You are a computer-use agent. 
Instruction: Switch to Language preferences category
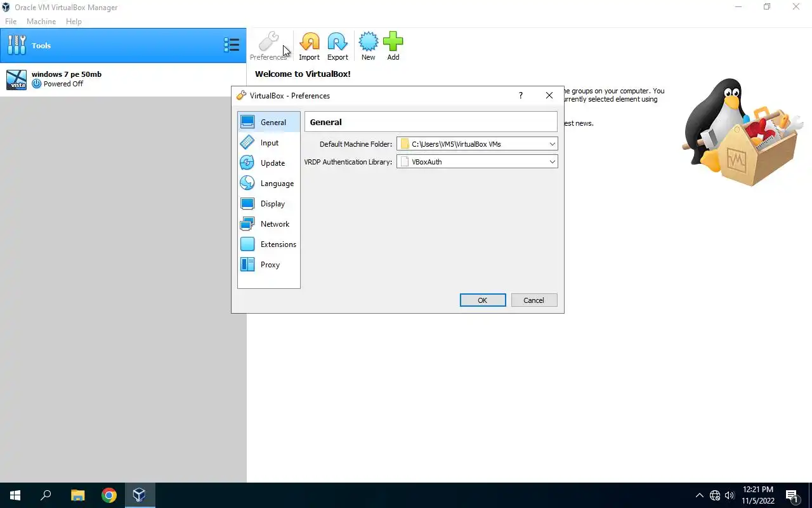269,184
